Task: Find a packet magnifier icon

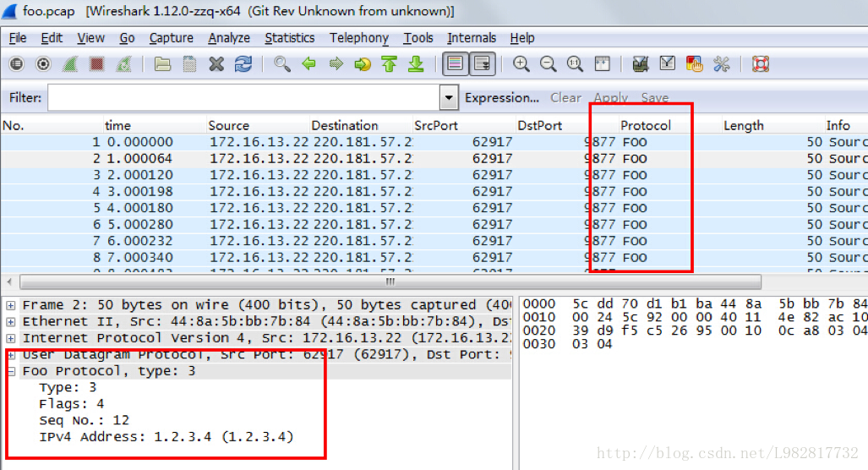Action: click(282, 64)
